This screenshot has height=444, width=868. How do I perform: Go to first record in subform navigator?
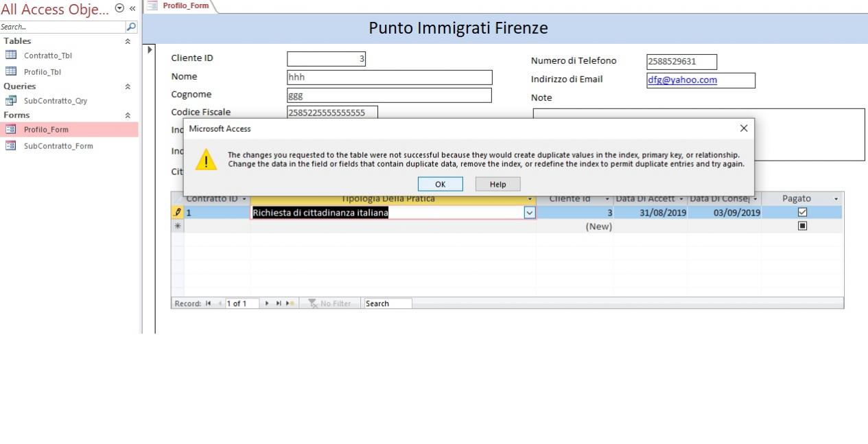208,303
